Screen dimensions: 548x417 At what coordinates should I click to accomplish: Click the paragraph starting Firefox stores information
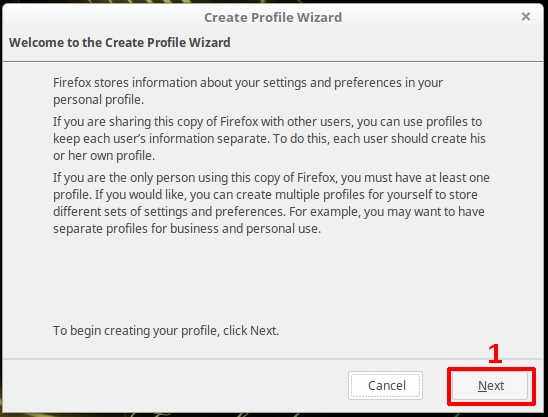(x=248, y=91)
